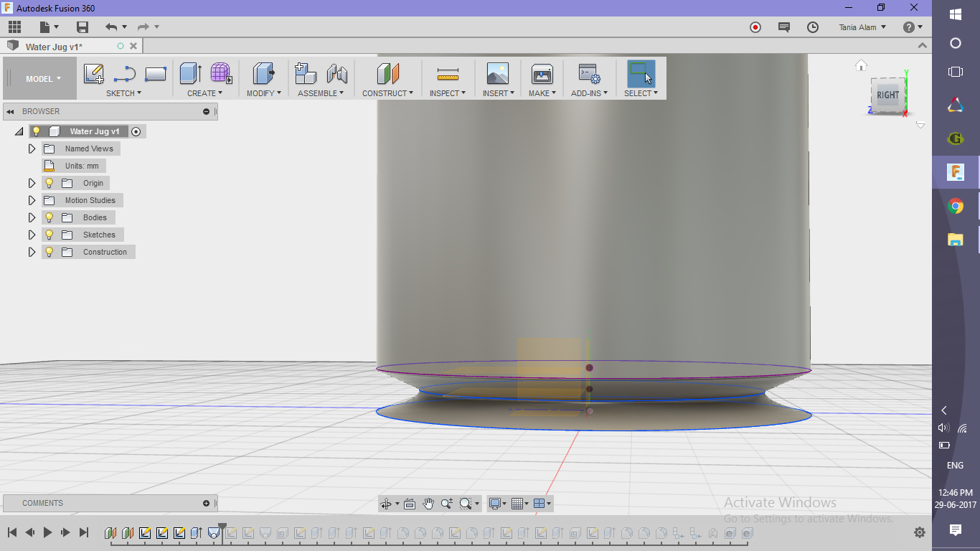980x551 pixels.
Task: Click the Save icon
Action: coord(83,27)
